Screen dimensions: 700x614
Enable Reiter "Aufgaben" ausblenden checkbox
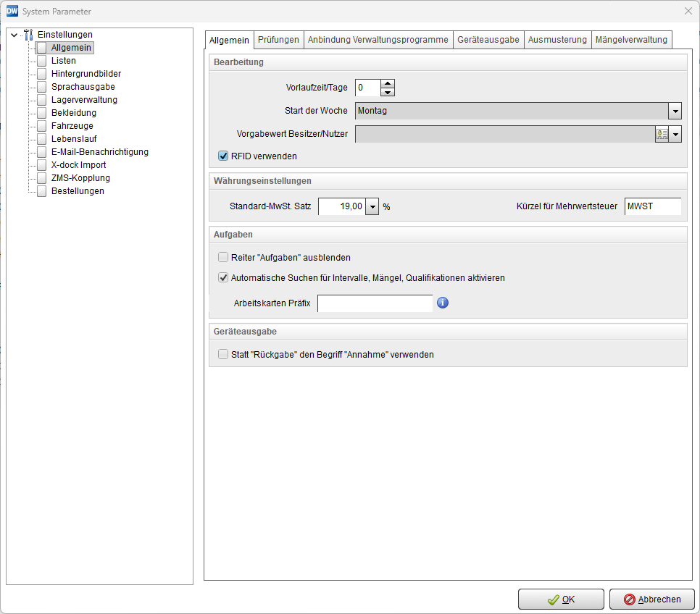point(223,257)
